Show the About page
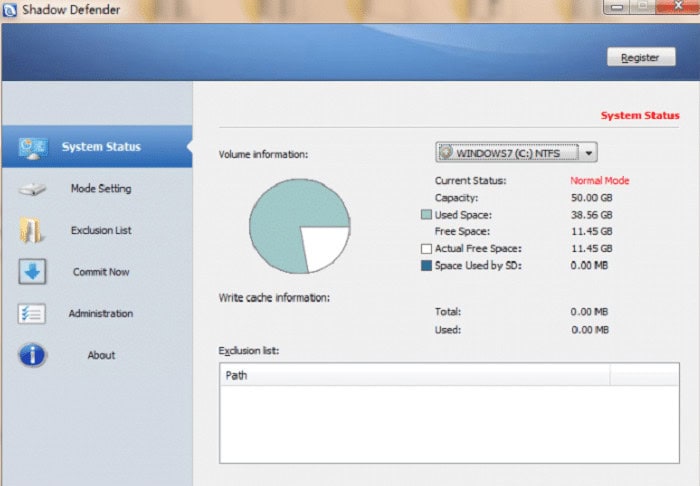The image size is (700, 486). [x=97, y=355]
